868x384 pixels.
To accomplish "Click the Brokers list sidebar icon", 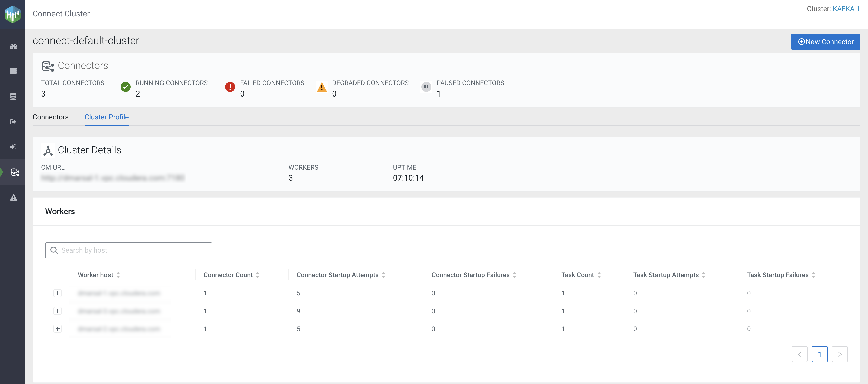I will click(13, 71).
